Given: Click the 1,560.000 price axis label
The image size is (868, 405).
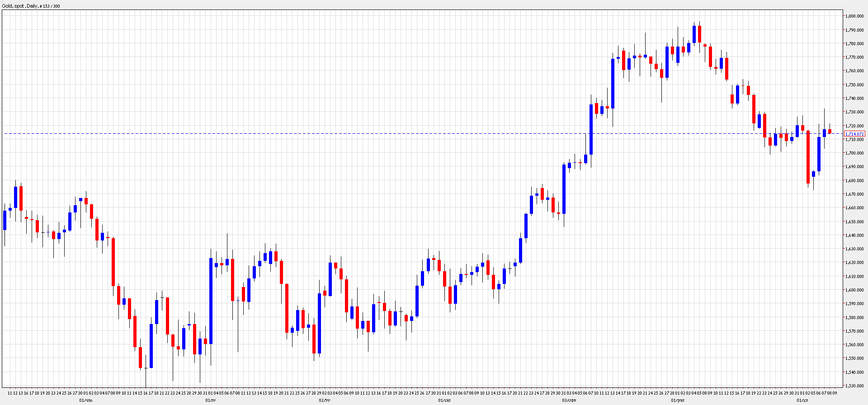Looking at the screenshot, I should pyautogui.click(x=854, y=345).
